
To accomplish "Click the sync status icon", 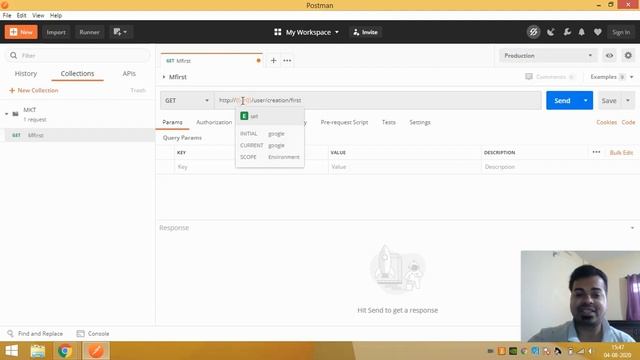I will click(533, 32).
